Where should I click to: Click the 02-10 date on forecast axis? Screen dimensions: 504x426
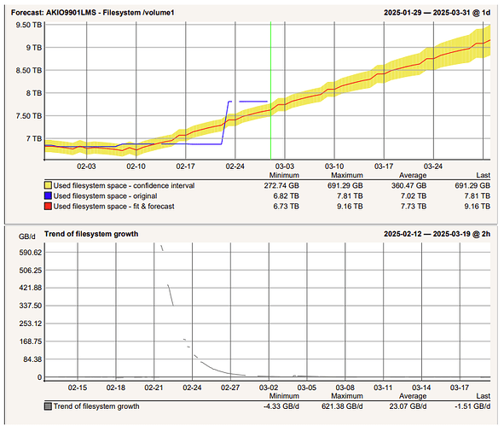[136, 166]
